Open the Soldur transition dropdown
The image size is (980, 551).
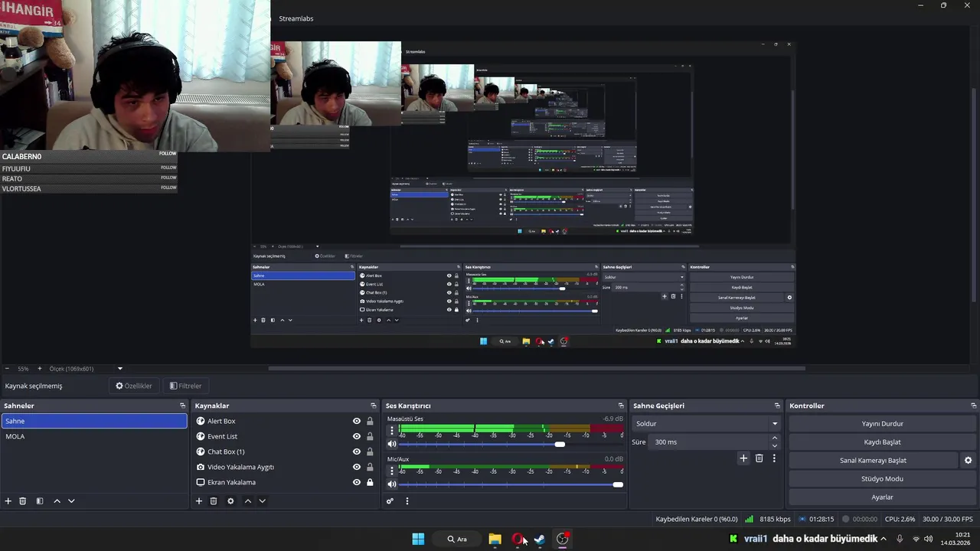click(x=707, y=423)
